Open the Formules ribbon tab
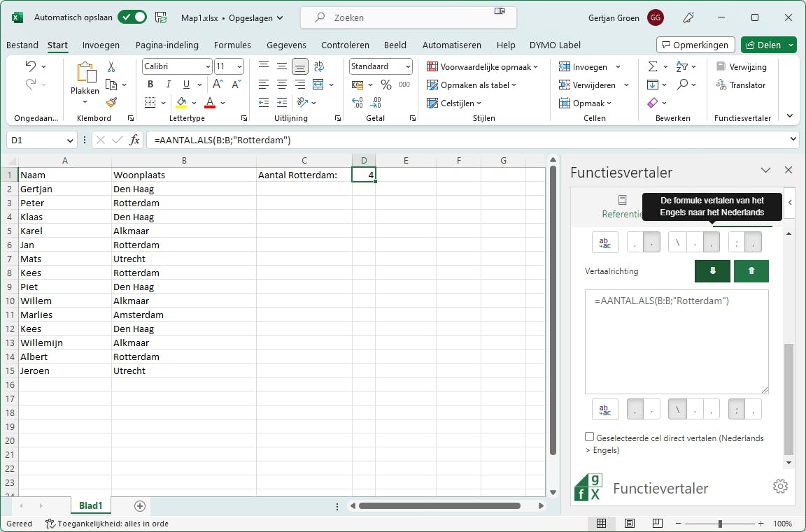The image size is (806, 532). point(232,45)
